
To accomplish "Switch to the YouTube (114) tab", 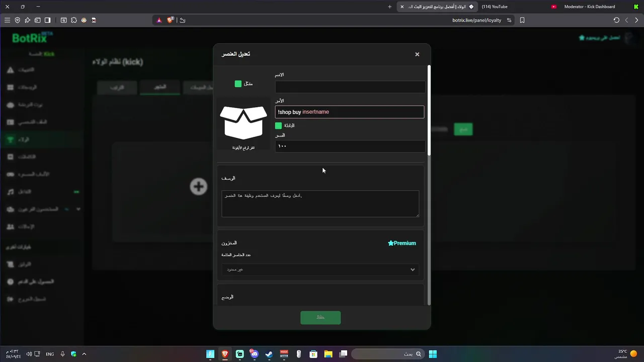I will (x=518, y=7).
